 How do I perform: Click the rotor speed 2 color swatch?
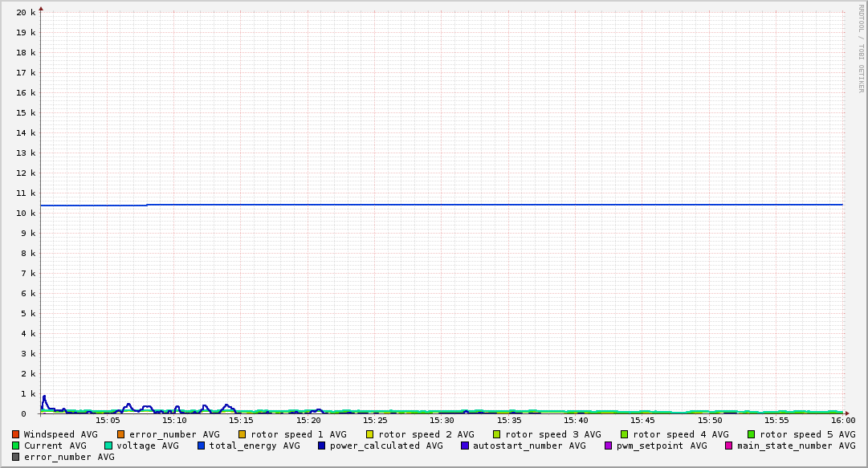[x=370, y=434]
